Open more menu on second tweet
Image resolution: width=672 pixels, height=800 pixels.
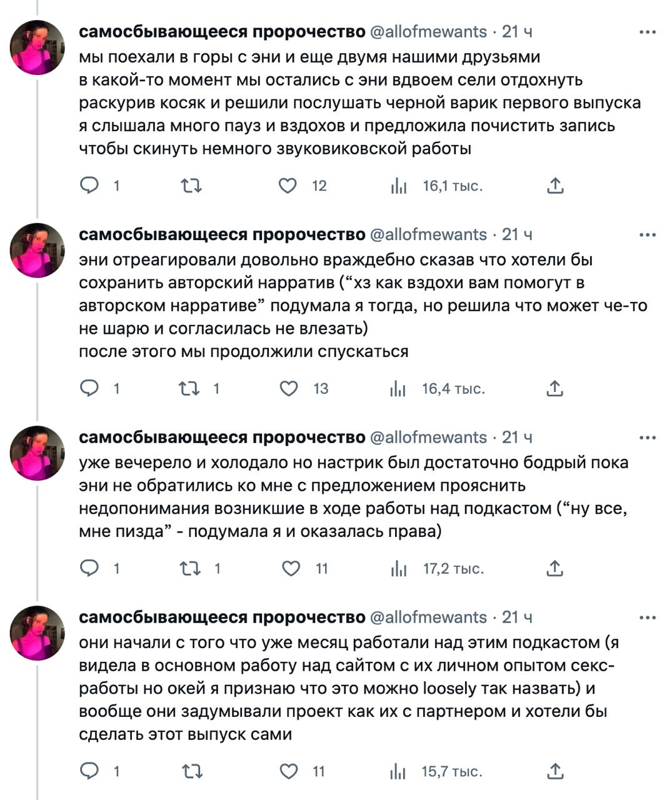point(648,235)
